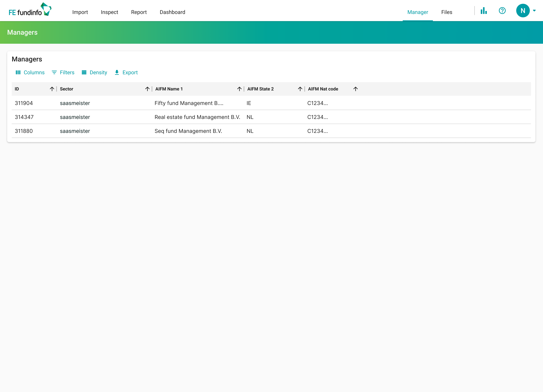Expand the user account dropdown arrow

(x=534, y=11)
